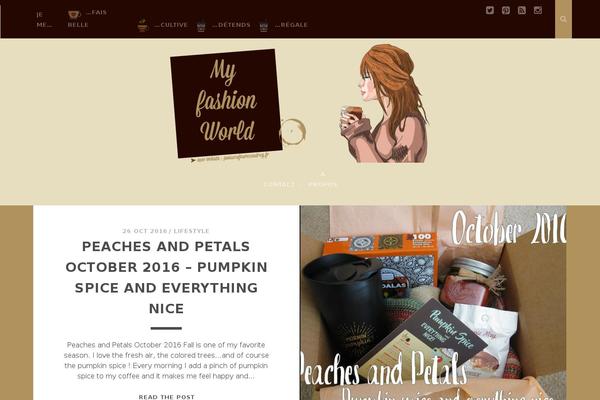Open the Lifestyle category link

click(x=192, y=231)
